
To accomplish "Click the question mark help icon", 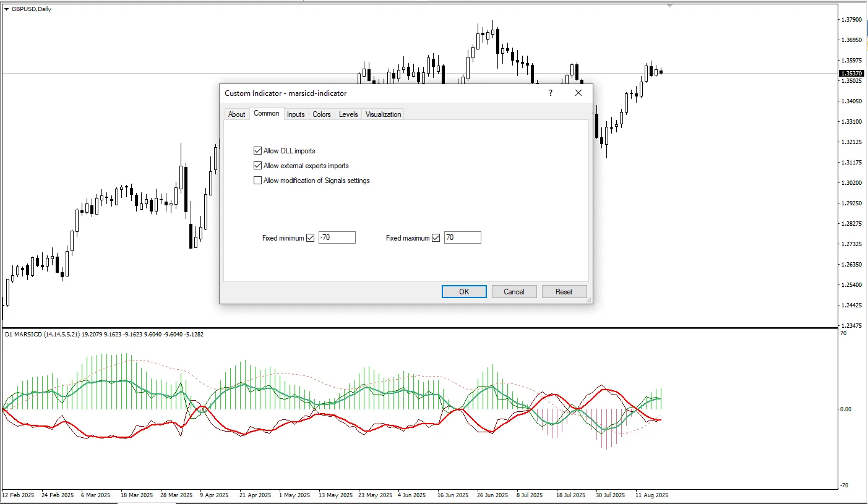I will pyautogui.click(x=550, y=93).
